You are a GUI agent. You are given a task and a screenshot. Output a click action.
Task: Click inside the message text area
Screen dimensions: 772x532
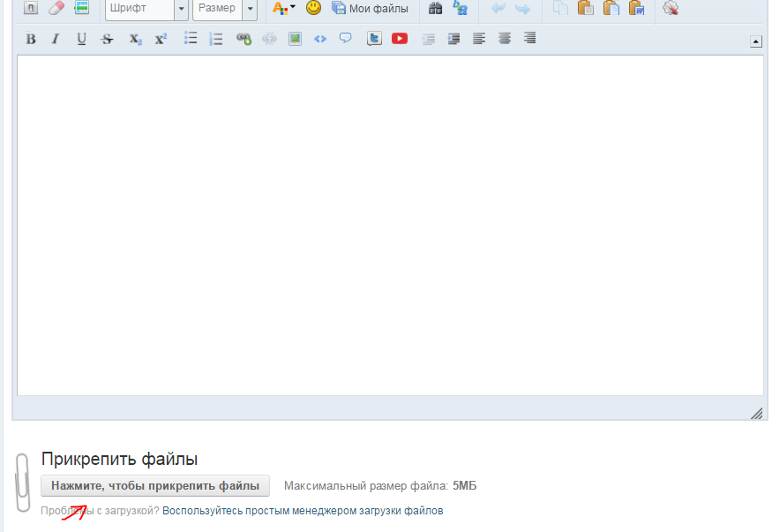tap(391, 225)
